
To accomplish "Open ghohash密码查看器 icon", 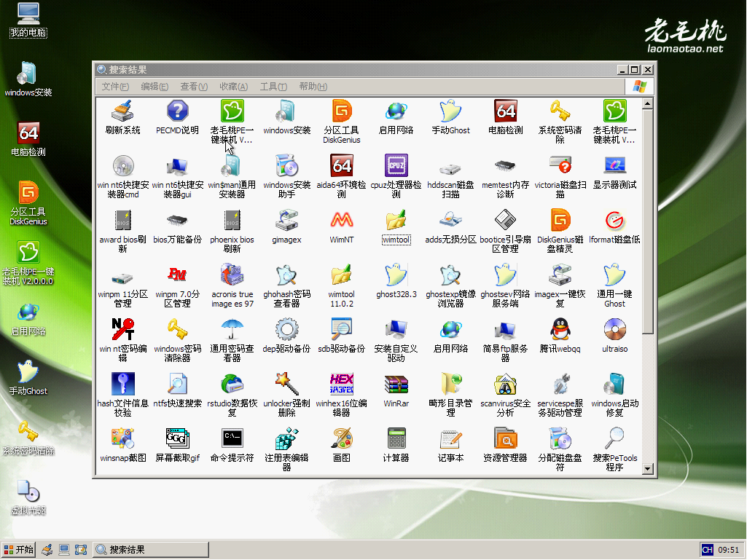I will (x=287, y=275).
